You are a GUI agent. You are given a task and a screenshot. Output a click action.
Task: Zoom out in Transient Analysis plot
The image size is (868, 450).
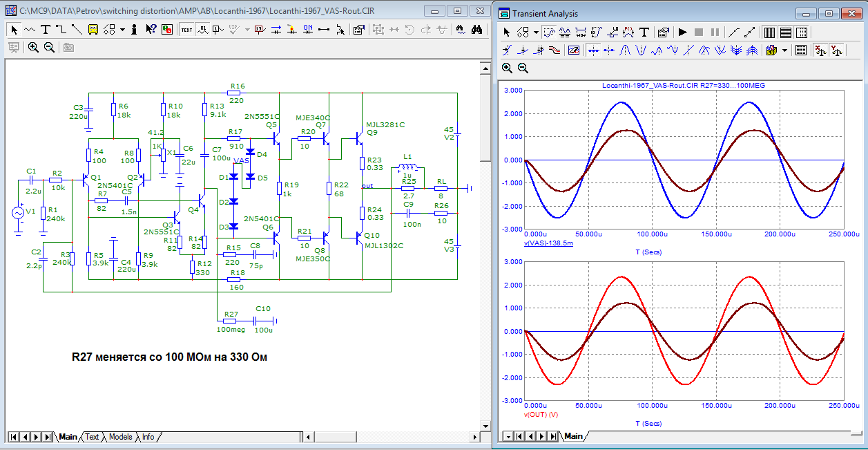523,68
